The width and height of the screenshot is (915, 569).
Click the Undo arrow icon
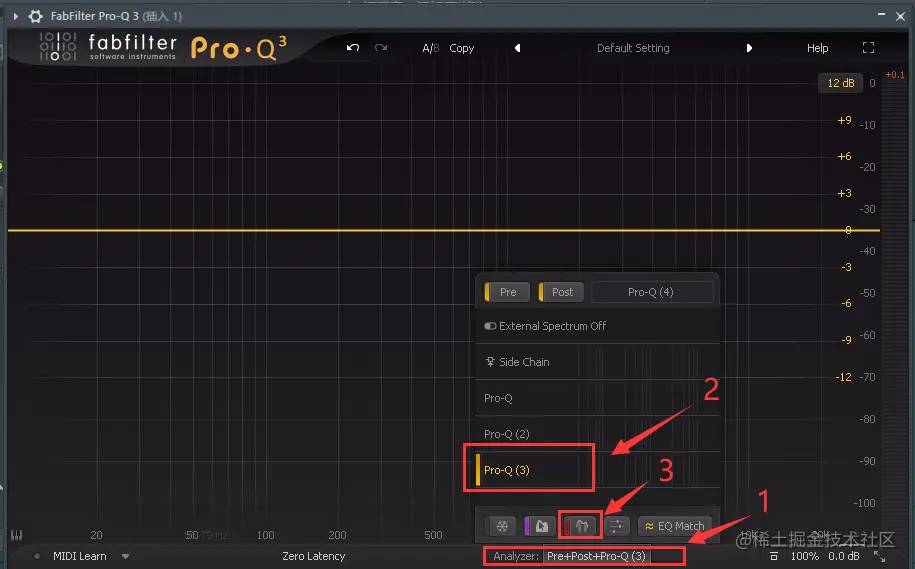[x=352, y=48]
